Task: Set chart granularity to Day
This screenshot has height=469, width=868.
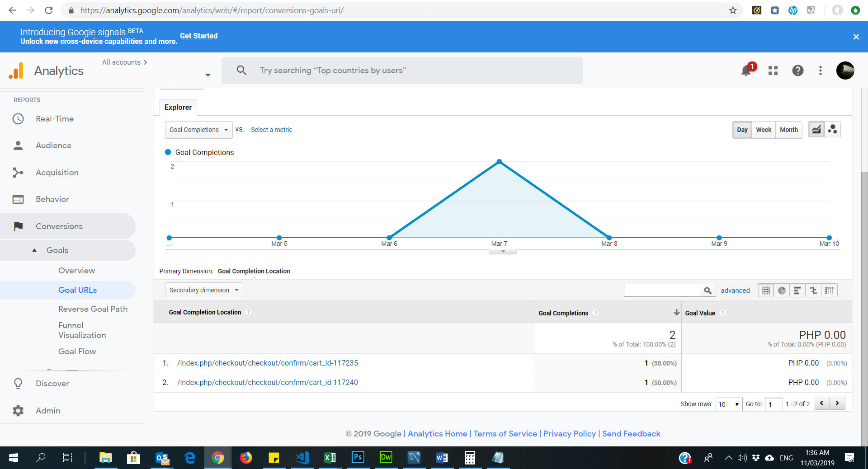Action: pyautogui.click(x=742, y=130)
